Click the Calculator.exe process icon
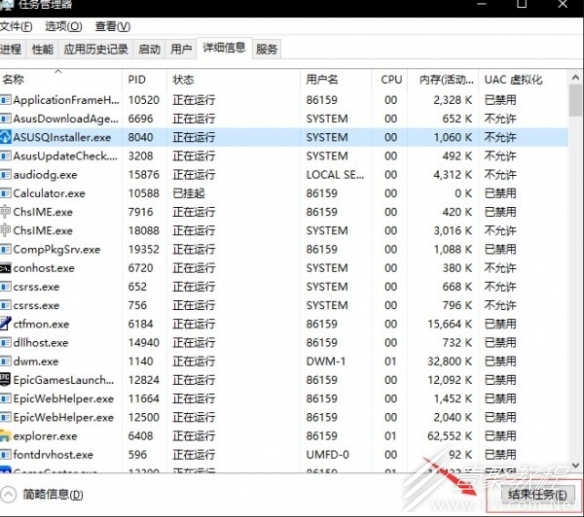The width and height of the screenshot is (584, 517). pyautogui.click(x=5, y=193)
